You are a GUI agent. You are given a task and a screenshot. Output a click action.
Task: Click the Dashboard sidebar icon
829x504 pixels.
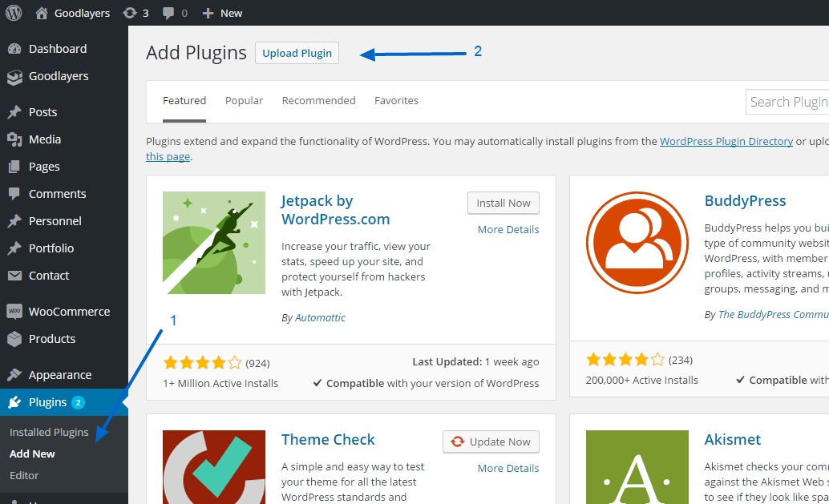tap(14, 49)
